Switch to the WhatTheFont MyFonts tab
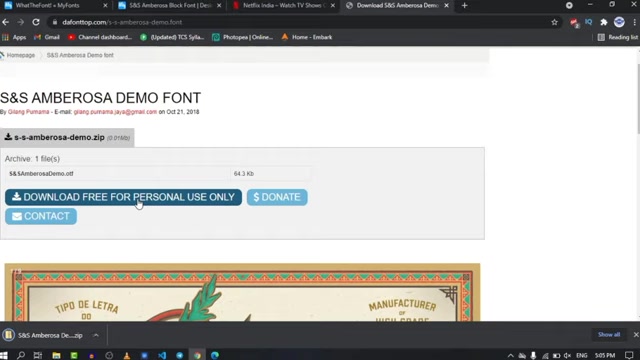Screen dimensions: 640x360 tap(56, 5)
